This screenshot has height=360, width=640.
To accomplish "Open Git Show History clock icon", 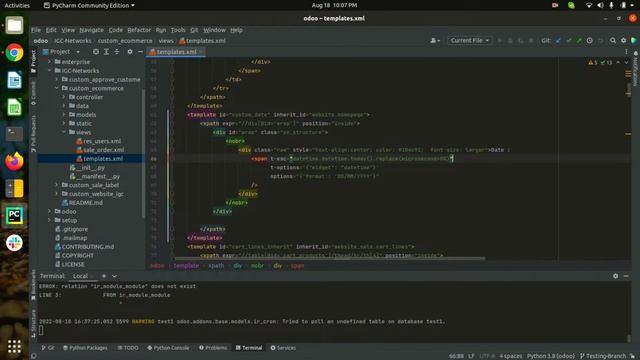I will (589, 40).
